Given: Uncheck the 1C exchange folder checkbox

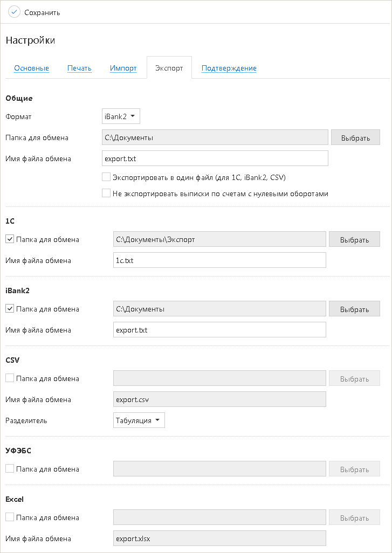Looking at the screenshot, I should [10, 239].
